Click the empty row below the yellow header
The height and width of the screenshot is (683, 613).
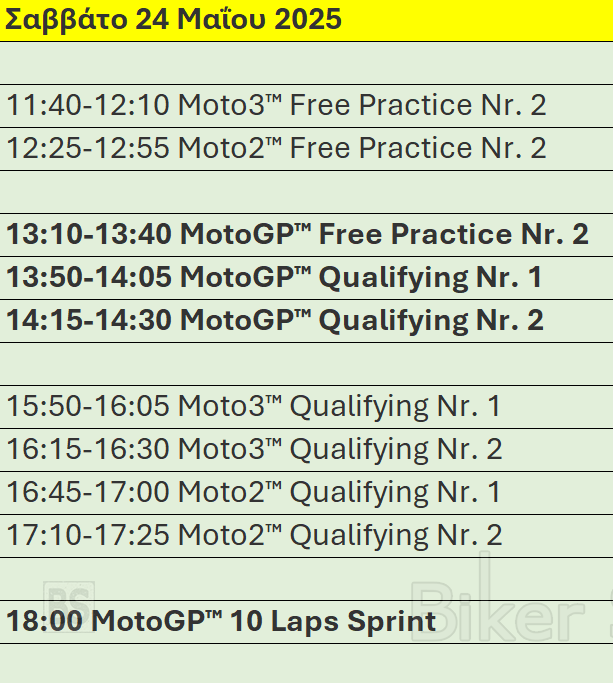click(x=306, y=63)
